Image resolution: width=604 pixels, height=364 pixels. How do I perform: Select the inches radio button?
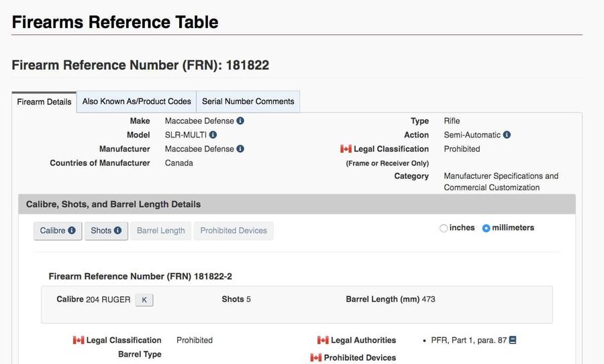coord(444,228)
